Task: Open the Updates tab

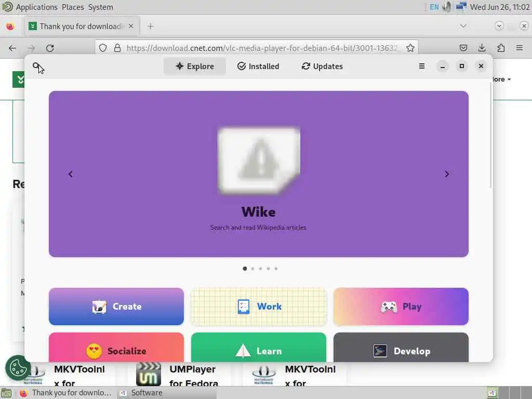Action: 322,66
